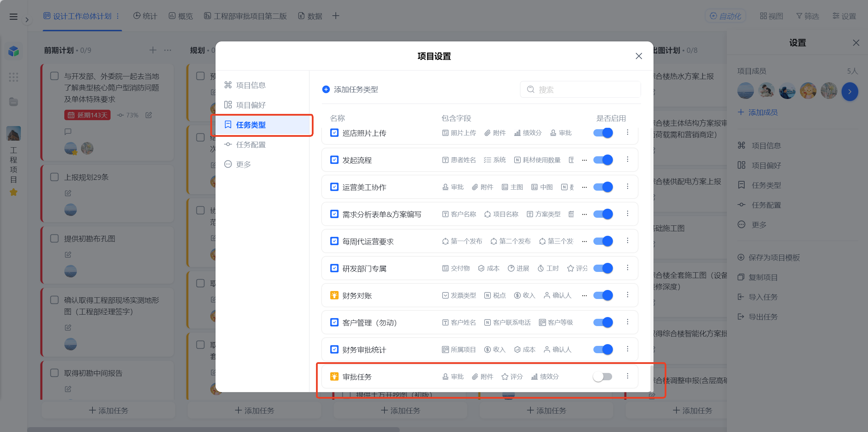Screen dimensions: 868x432
Task: Click 导出任务 option
Action: click(758, 317)
